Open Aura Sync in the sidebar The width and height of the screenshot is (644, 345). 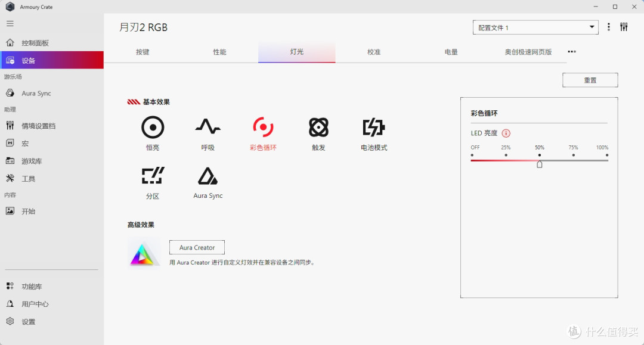[52, 93]
